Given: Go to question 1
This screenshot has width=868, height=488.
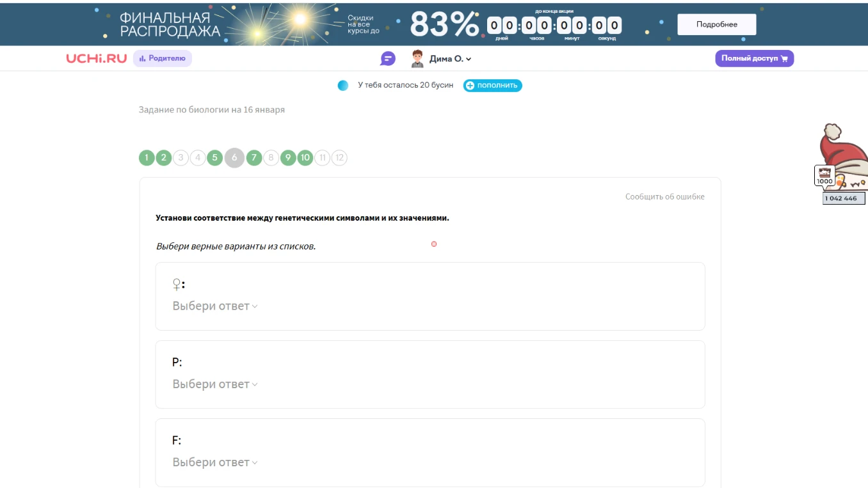Looking at the screenshot, I should coord(147,158).
